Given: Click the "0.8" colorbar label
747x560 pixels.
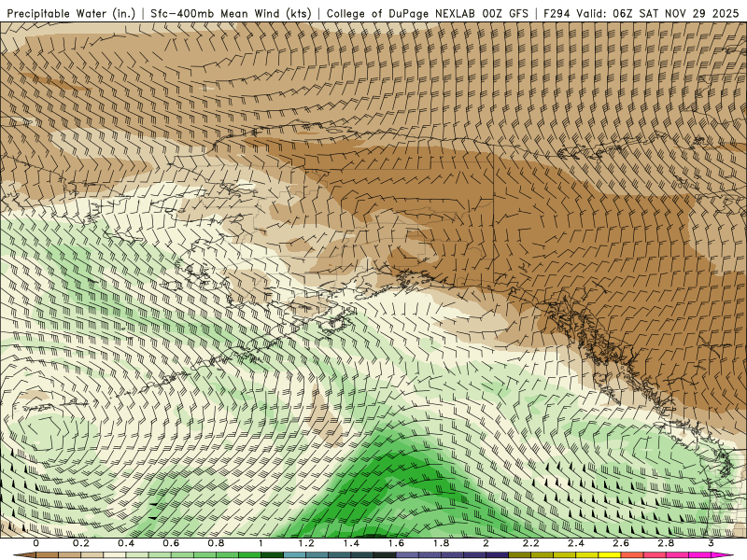Looking at the screenshot, I should (216, 543).
